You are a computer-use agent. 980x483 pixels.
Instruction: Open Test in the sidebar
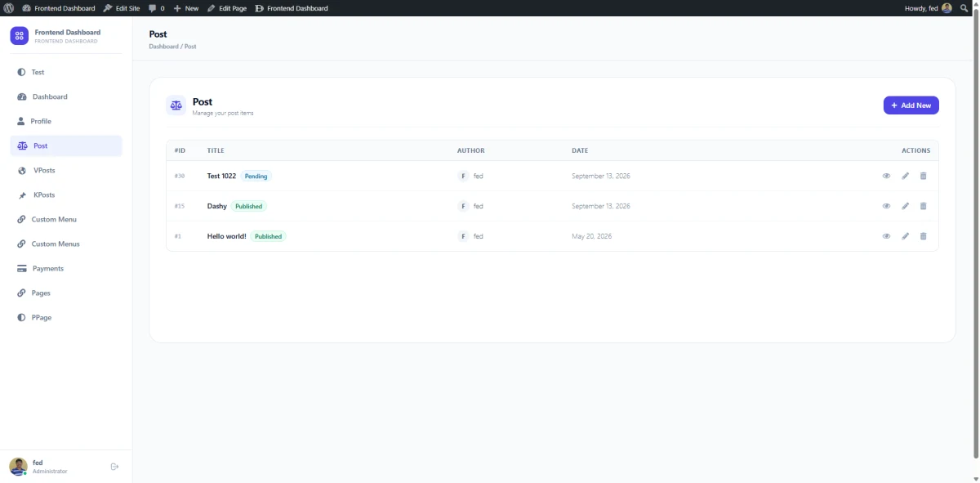(x=66, y=72)
